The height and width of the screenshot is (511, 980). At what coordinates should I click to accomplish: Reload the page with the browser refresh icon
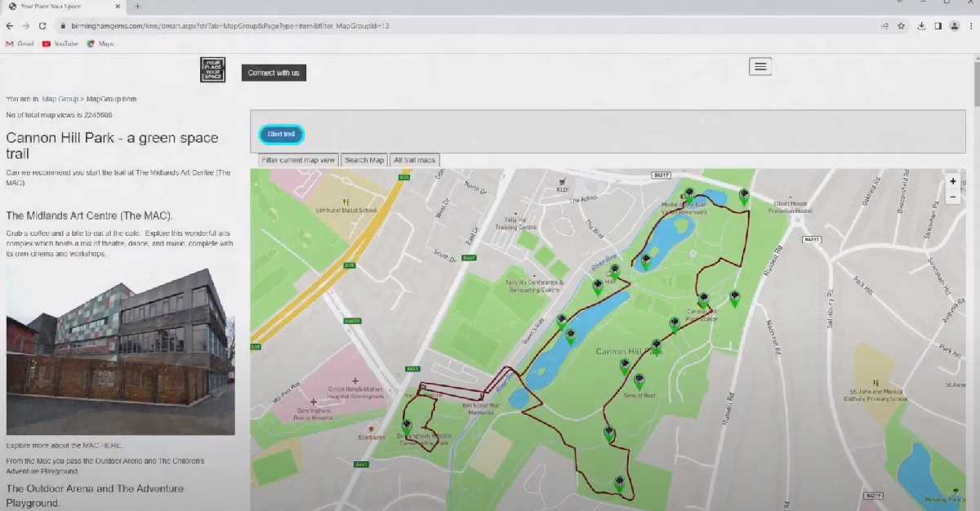pyautogui.click(x=42, y=26)
